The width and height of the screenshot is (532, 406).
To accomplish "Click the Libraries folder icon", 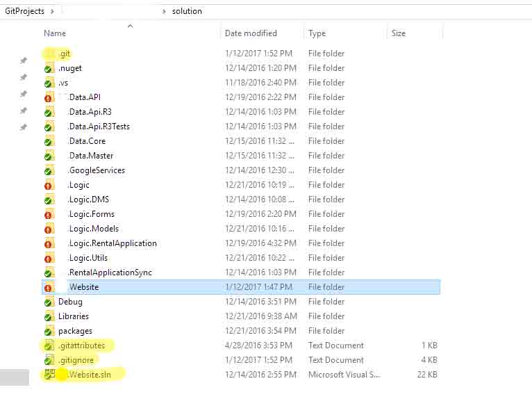I will tap(49, 316).
